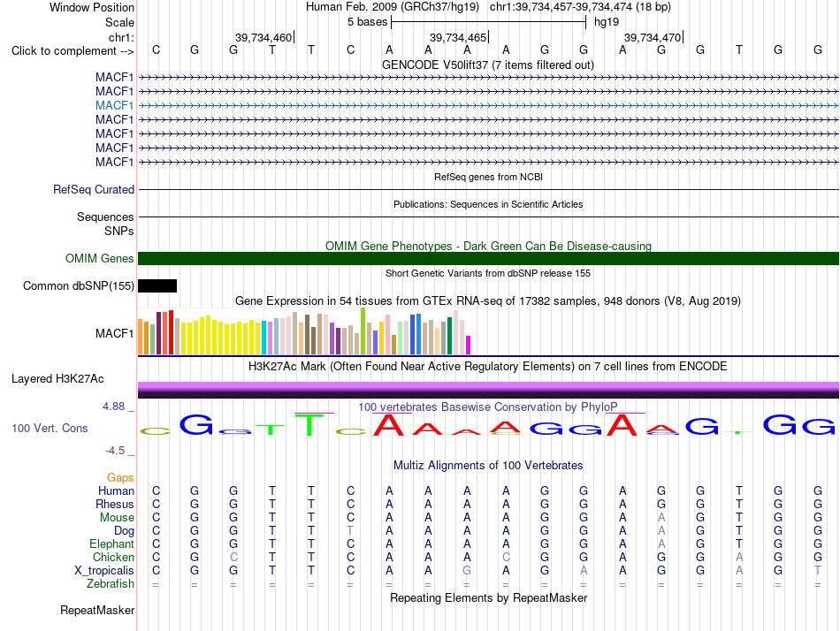Click the '5 bases' scale label
840x631 pixels.
(368, 22)
